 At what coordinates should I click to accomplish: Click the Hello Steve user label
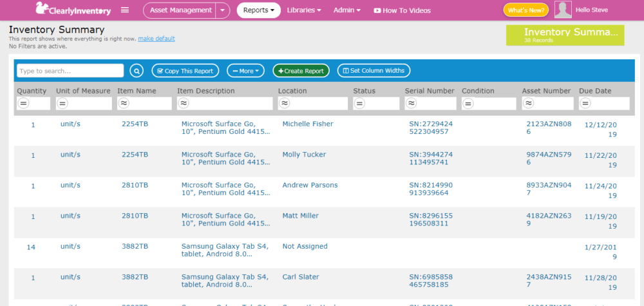(x=592, y=10)
